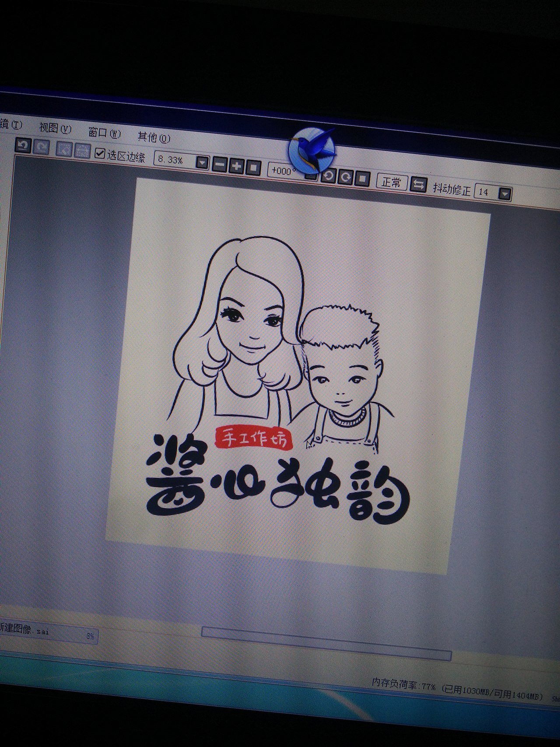Screen dimensions: 560x747
Task: Click the deselect selection toolbar icon
Action: (64, 149)
